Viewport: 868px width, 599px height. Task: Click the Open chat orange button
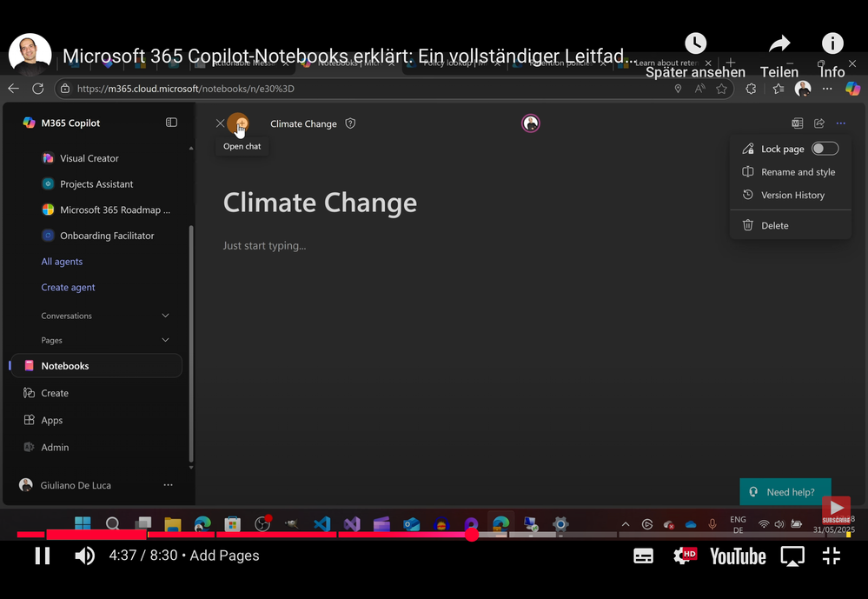(238, 123)
